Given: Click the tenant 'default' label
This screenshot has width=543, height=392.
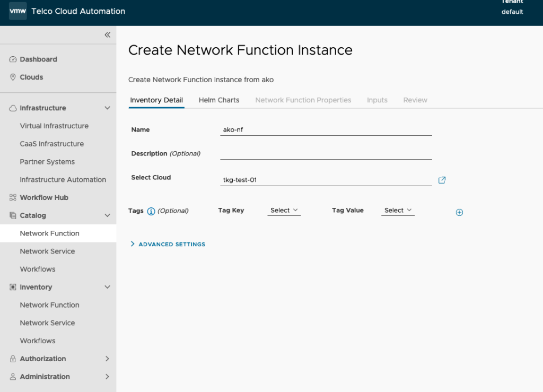Looking at the screenshot, I should (512, 12).
